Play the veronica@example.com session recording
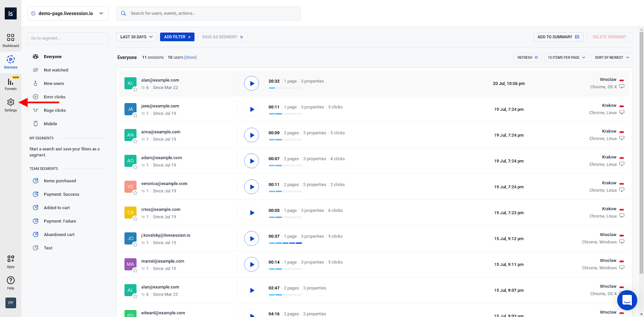The image size is (644, 317). (x=252, y=187)
